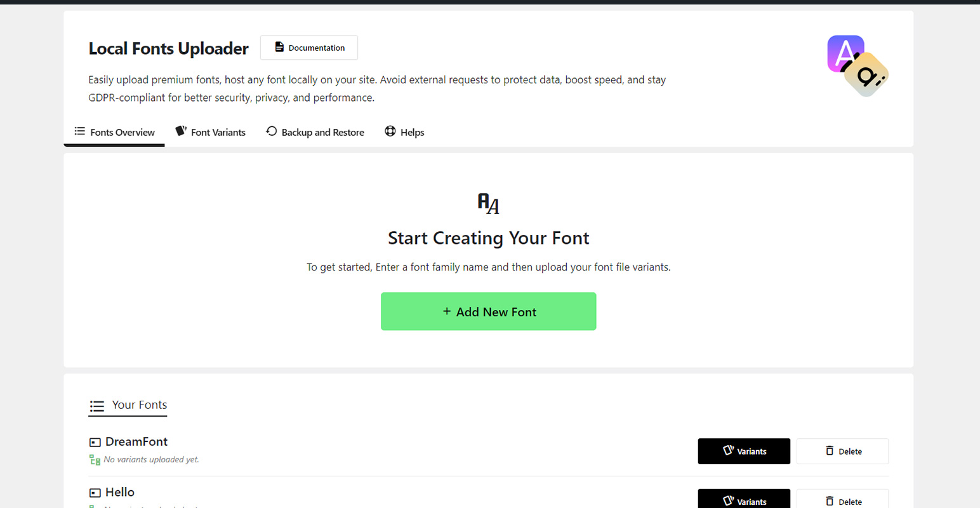Click the cards icon in DreamFont Variants button
The image size is (980, 508).
click(x=729, y=450)
